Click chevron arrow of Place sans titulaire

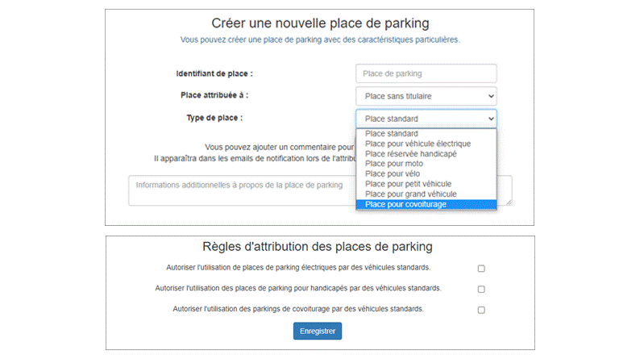coord(491,96)
